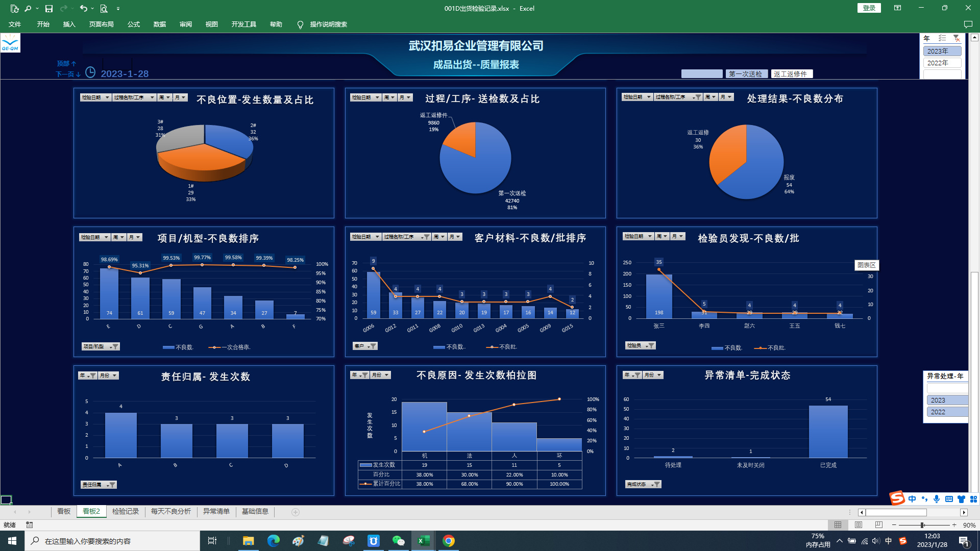Clear filter on the 年 slicer
This screenshot has width=980, height=551.
tap(957, 38)
